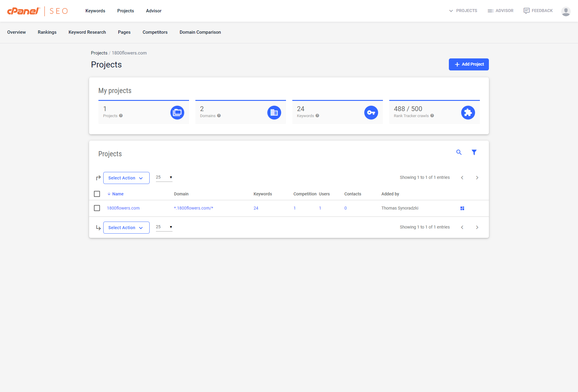Click the search magnifier icon in Projects
578x392 pixels.
(459, 152)
